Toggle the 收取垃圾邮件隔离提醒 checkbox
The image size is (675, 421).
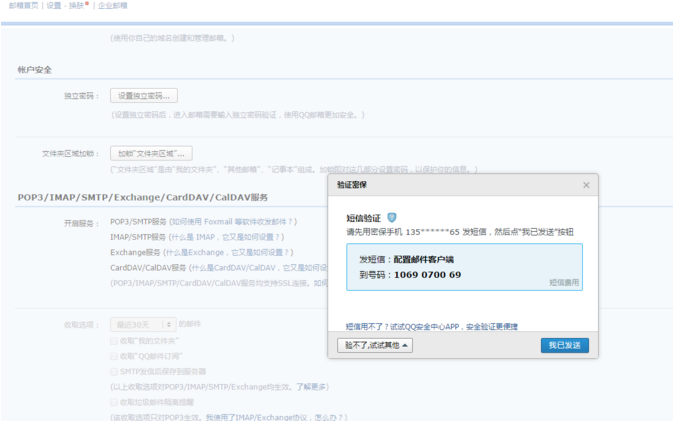[114, 401]
